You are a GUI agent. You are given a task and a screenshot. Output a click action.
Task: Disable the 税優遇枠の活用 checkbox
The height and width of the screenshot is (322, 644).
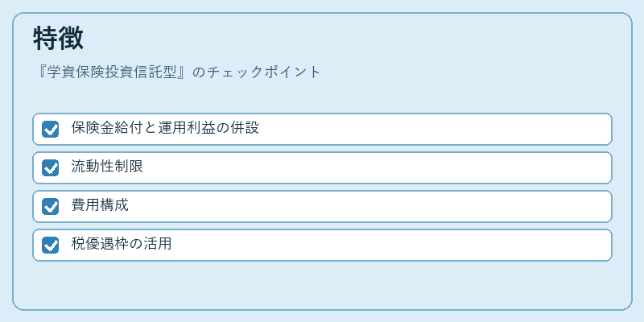[x=50, y=246]
